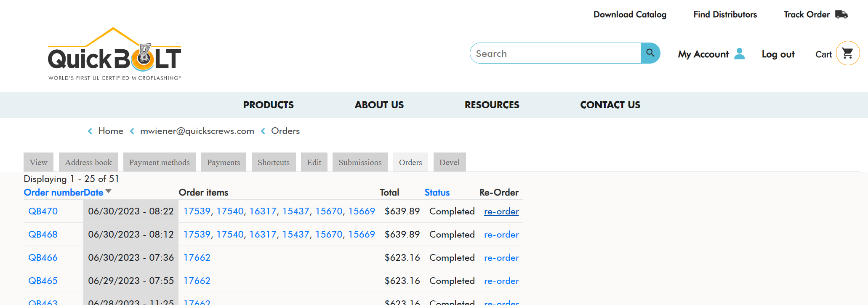Re-order order QB470
This screenshot has height=305, width=868.
point(501,211)
